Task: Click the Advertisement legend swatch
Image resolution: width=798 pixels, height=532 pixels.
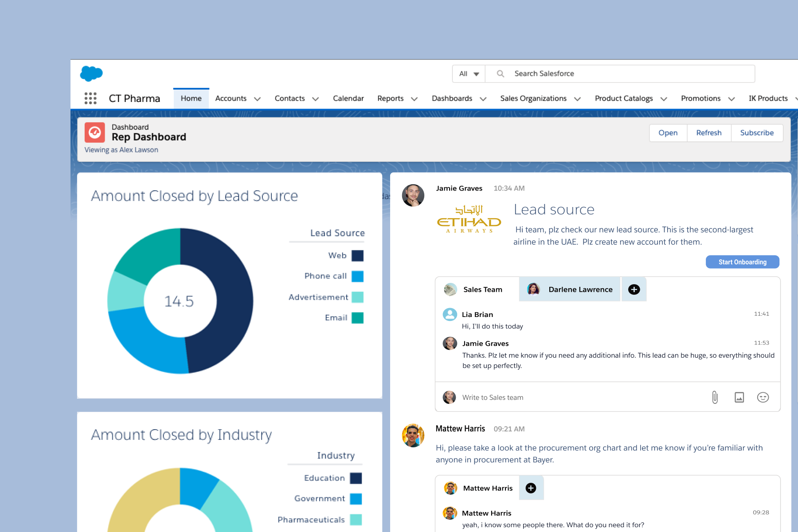Action: 357,297
